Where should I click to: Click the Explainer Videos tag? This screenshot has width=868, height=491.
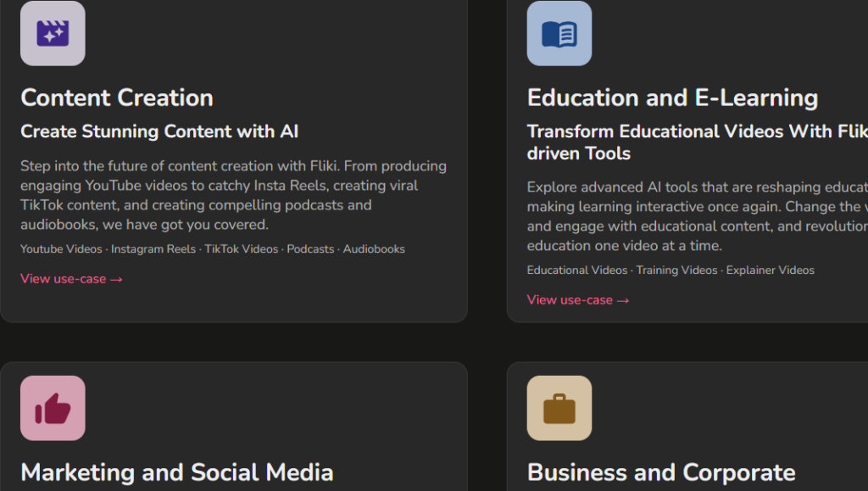pos(771,271)
